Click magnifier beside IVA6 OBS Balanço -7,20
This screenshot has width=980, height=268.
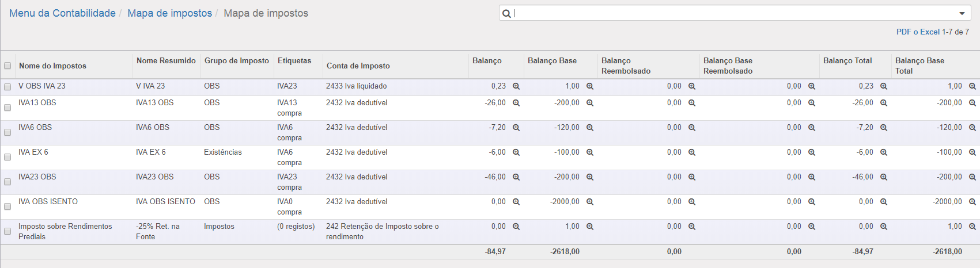(516, 128)
